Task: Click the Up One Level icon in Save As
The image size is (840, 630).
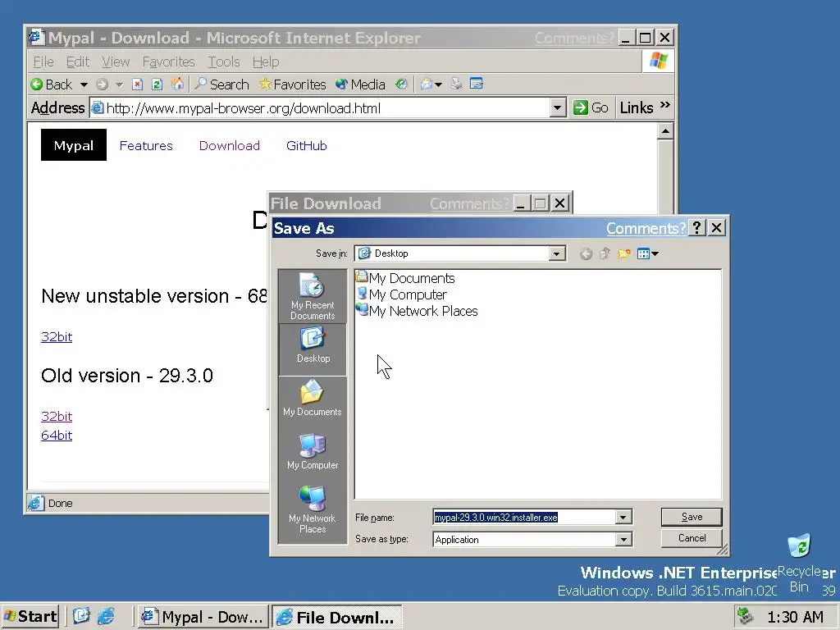Action: click(605, 253)
